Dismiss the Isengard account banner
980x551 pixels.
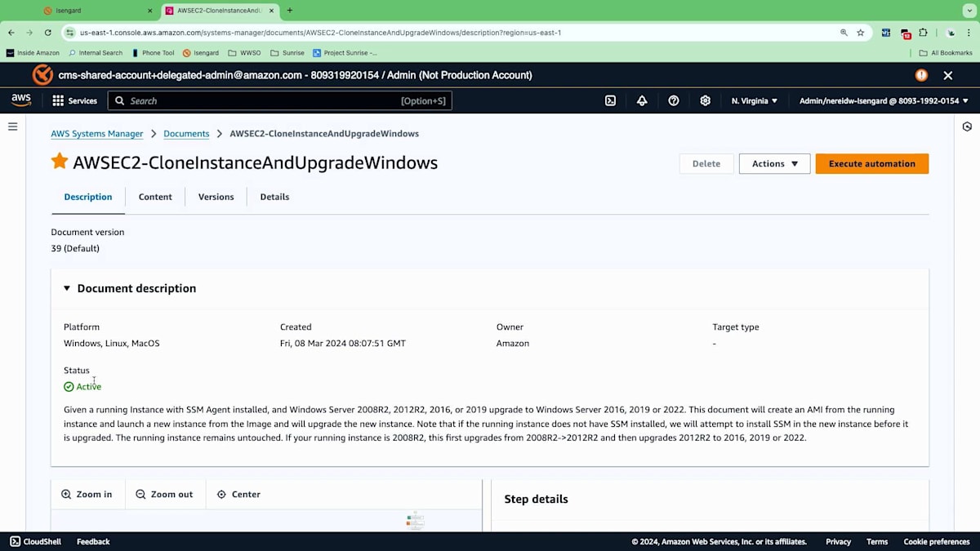[948, 75]
